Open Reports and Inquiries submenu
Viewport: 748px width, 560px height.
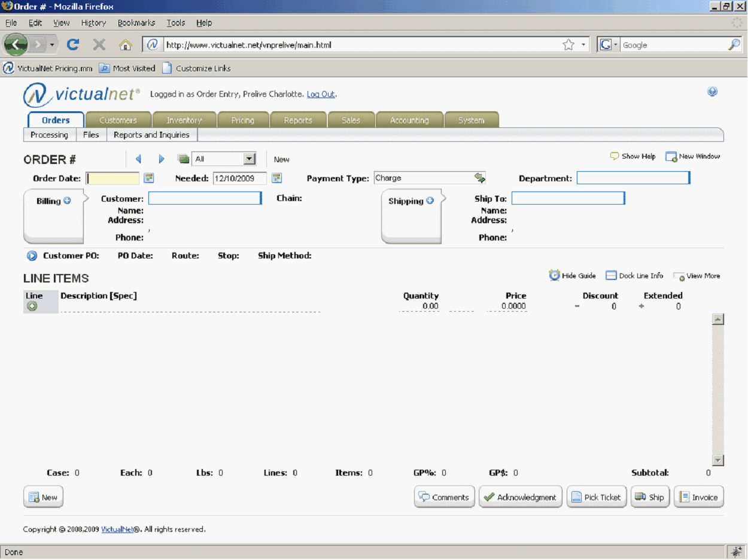pos(151,135)
